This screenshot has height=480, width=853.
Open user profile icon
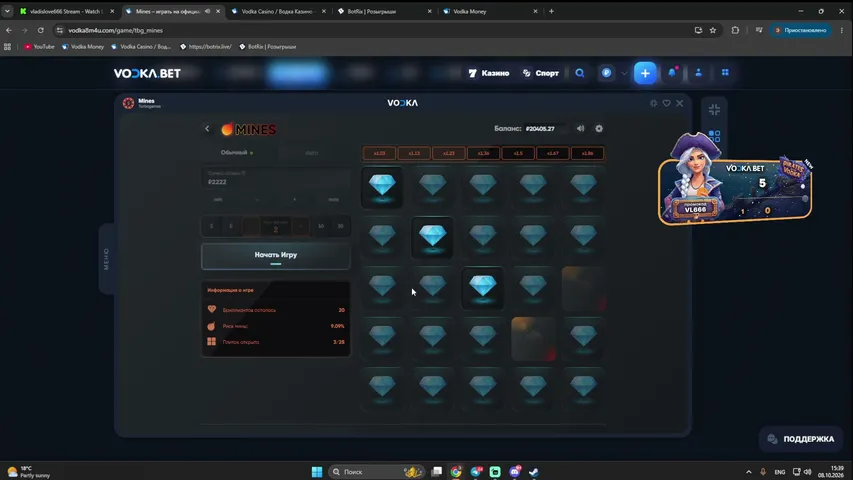pyautogui.click(x=699, y=73)
